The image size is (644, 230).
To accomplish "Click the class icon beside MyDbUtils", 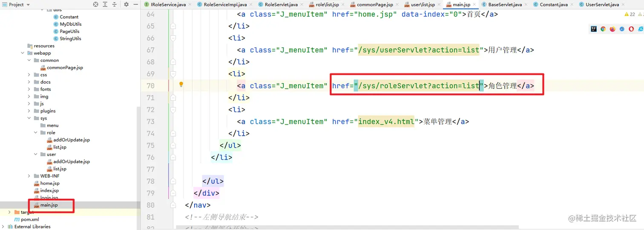I will coord(56,24).
